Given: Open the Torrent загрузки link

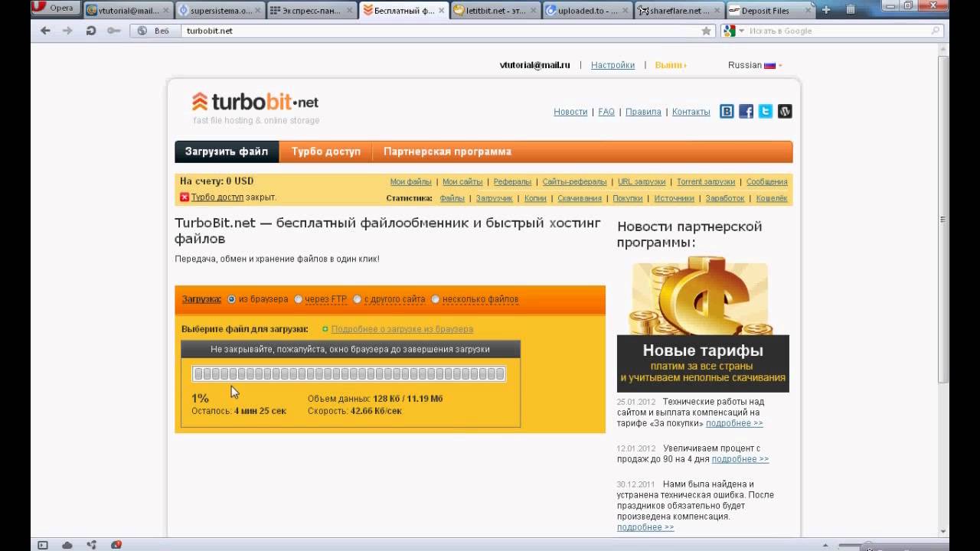Looking at the screenshot, I should pyautogui.click(x=706, y=182).
